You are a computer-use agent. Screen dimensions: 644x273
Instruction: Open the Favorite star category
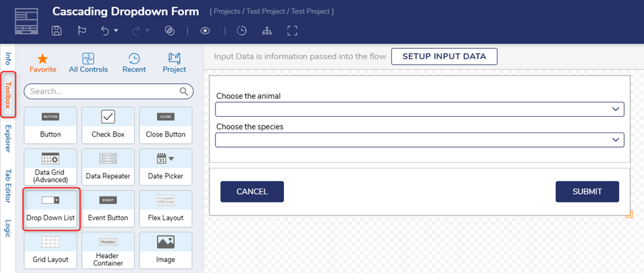coord(43,63)
